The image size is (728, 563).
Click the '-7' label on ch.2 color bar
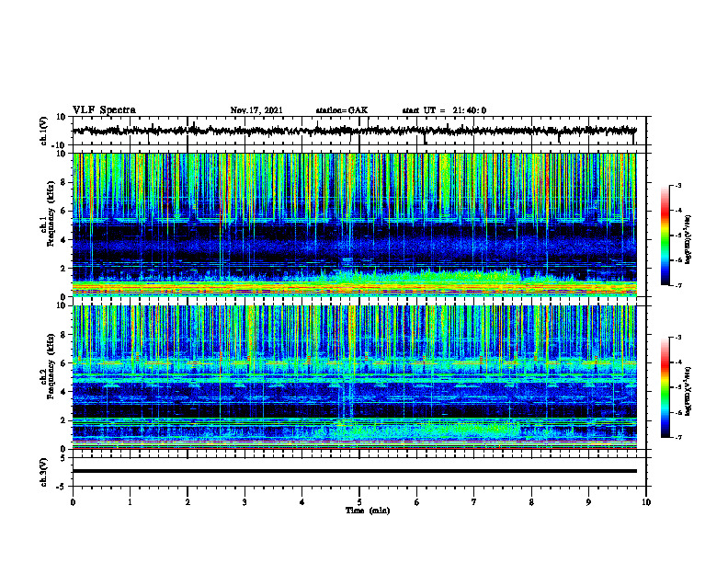point(678,437)
